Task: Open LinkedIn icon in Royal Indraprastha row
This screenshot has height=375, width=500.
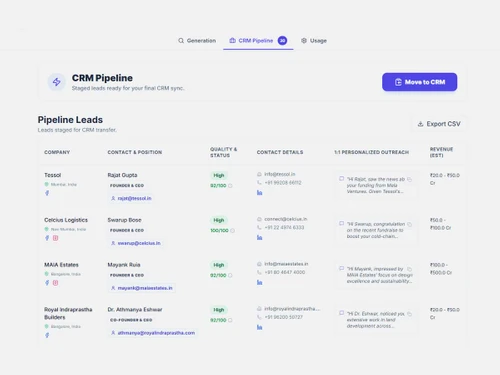Action: click(x=259, y=327)
